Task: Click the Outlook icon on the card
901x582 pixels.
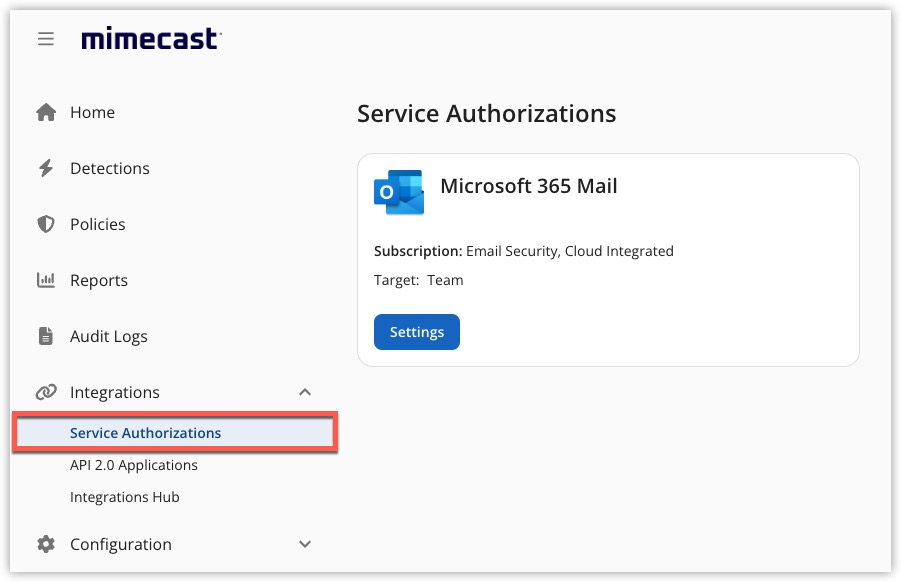Action: click(x=399, y=192)
